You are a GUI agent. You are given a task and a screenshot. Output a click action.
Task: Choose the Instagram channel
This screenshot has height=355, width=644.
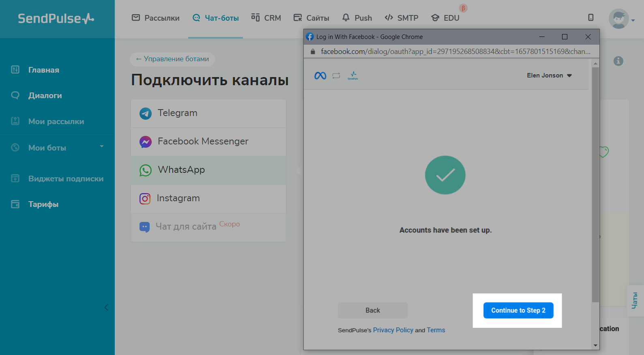(178, 198)
